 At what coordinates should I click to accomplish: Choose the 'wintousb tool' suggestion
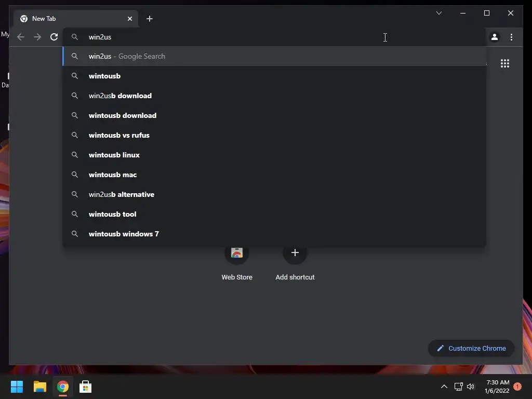(x=274, y=214)
